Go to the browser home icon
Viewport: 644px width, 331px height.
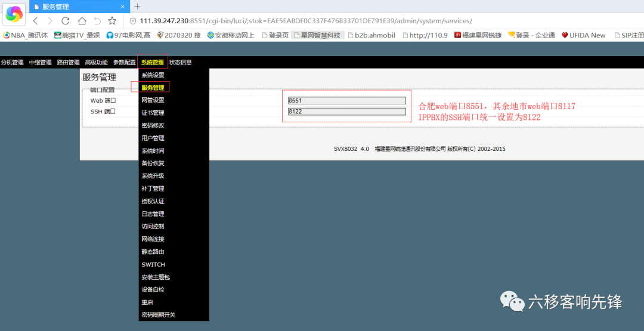(x=82, y=21)
